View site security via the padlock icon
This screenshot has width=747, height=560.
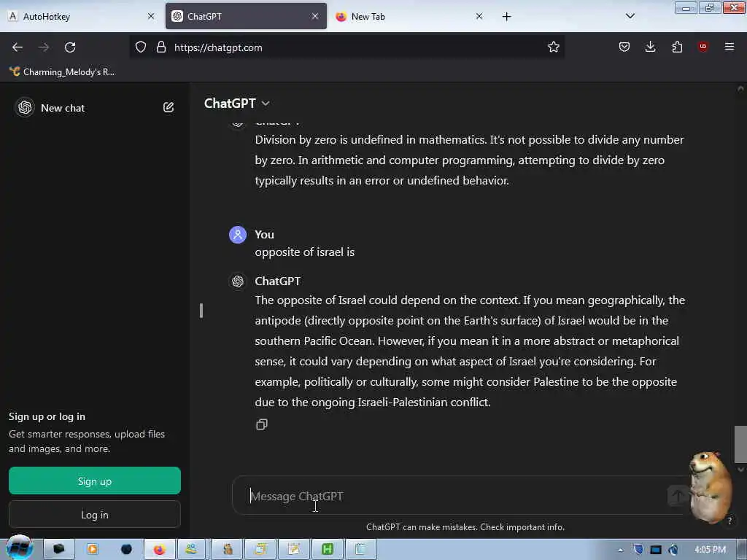point(161,47)
